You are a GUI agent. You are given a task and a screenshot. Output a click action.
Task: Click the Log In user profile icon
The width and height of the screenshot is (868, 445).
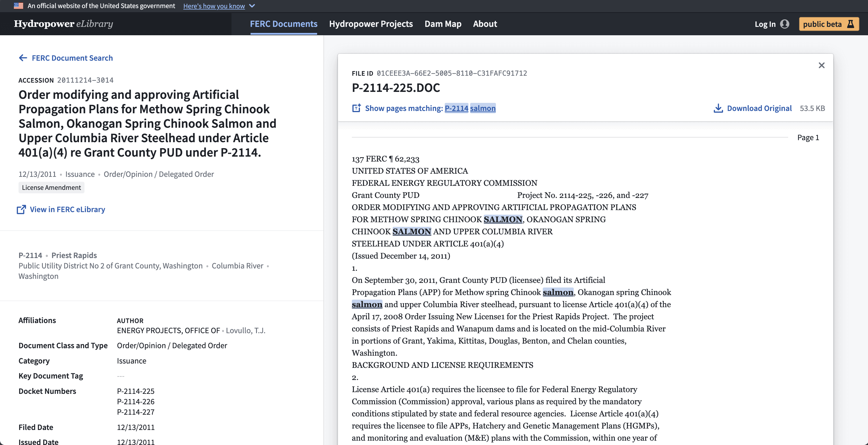click(x=786, y=23)
